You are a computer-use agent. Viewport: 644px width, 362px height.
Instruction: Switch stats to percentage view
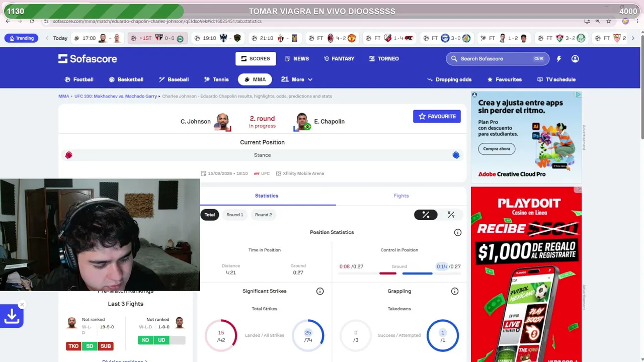click(426, 215)
